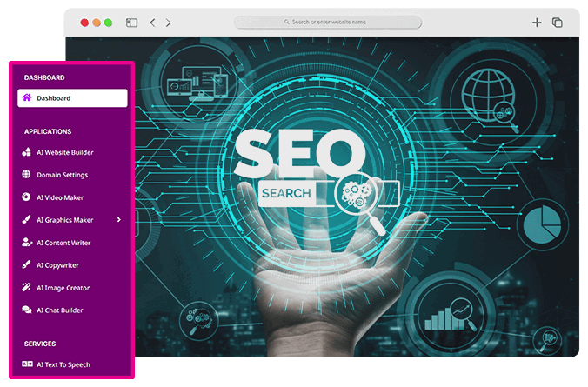Click the Domain Settings globe icon
This screenshot has height=387, width=588.
coord(26,175)
